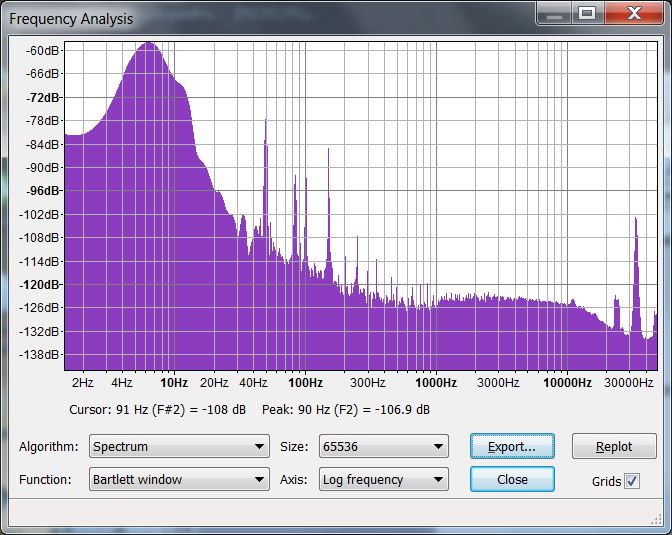Open the Axis dropdown showing Log frequency
The height and width of the screenshot is (535, 672).
pyautogui.click(x=384, y=479)
